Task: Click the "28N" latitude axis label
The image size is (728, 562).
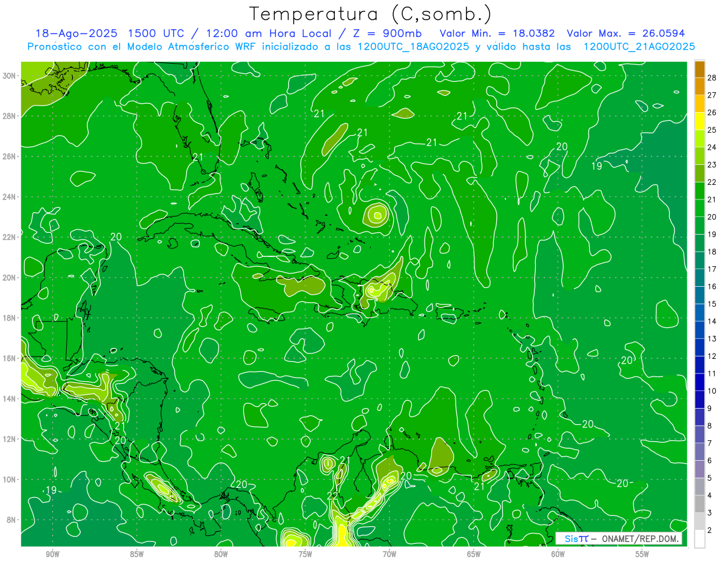Action: pos(9,116)
